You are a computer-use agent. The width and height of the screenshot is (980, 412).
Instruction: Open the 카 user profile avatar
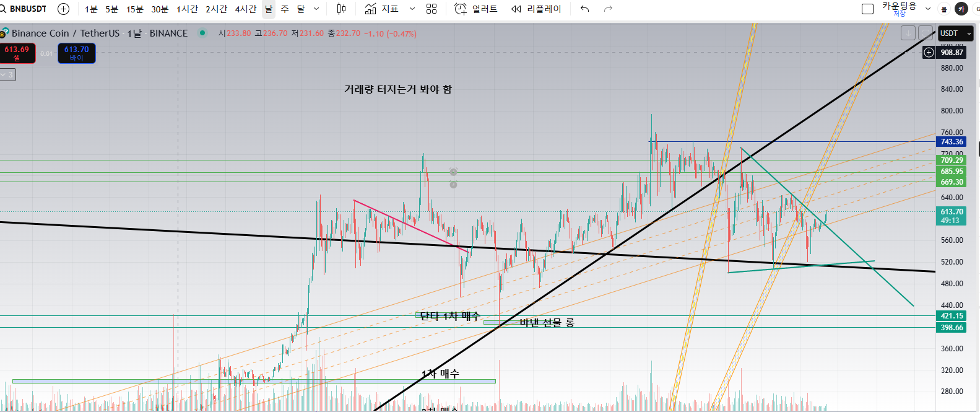961,9
